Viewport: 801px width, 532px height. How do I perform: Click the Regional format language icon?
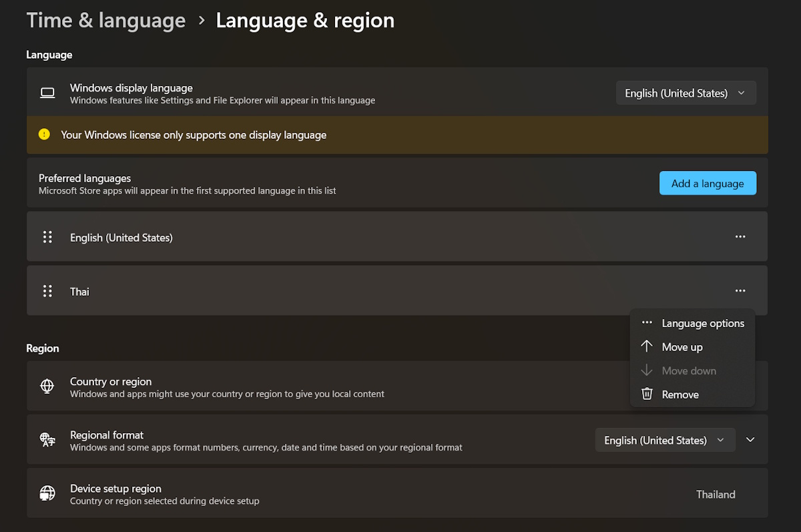click(x=47, y=440)
